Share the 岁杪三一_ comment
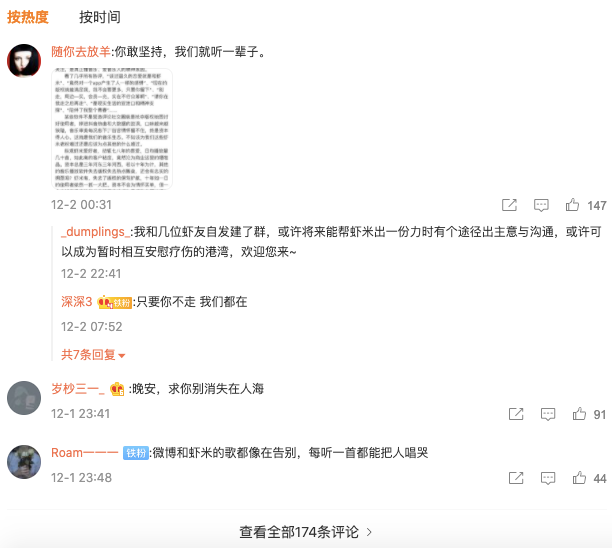Image resolution: width=612 pixels, height=548 pixels. (x=516, y=414)
